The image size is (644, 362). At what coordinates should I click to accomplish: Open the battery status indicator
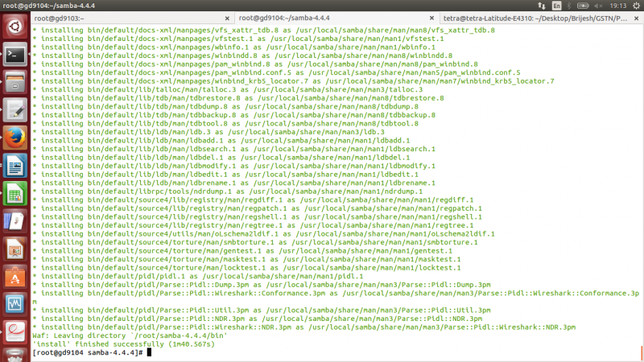pyautogui.click(x=583, y=6)
